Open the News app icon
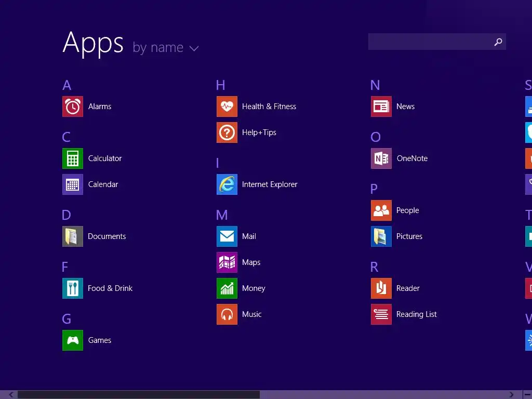Image resolution: width=532 pixels, height=399 pixels. point(381,107)
